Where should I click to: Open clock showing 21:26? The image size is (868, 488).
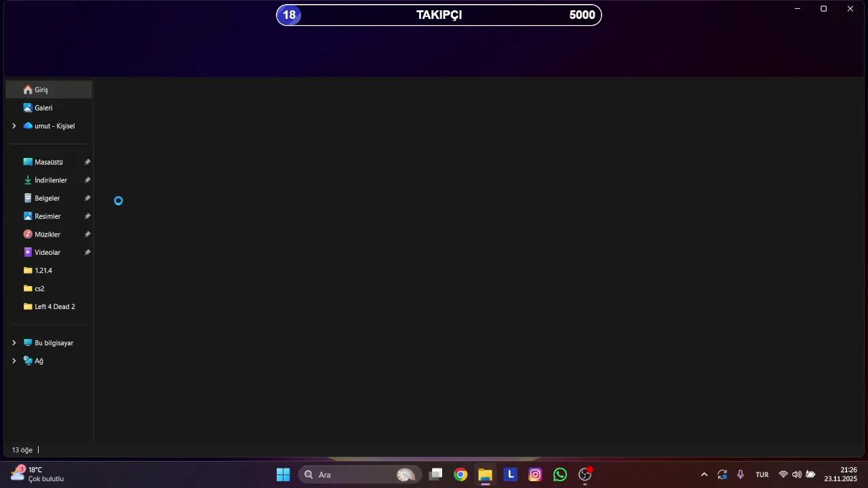tap(841, 474)
